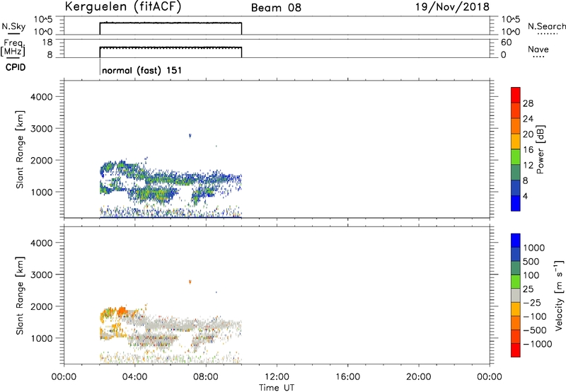Click the 'Power [dB]' colorbar label

click(541, 149)
